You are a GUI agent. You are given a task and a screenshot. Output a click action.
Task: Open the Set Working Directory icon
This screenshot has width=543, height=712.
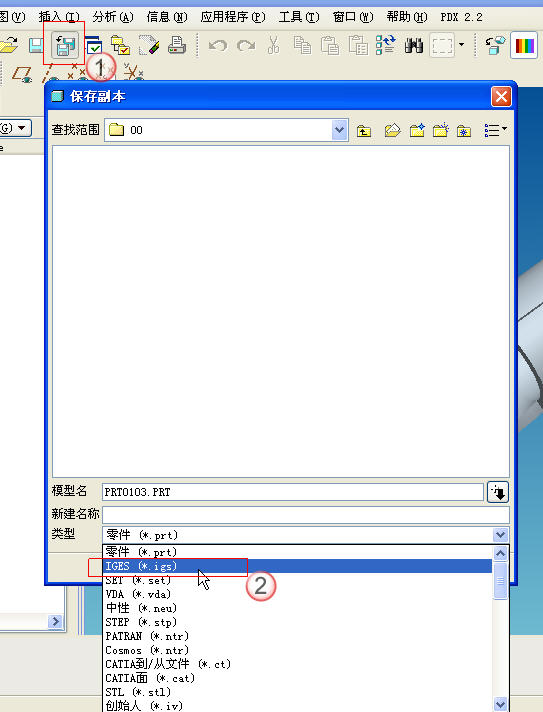coord(120,45)
